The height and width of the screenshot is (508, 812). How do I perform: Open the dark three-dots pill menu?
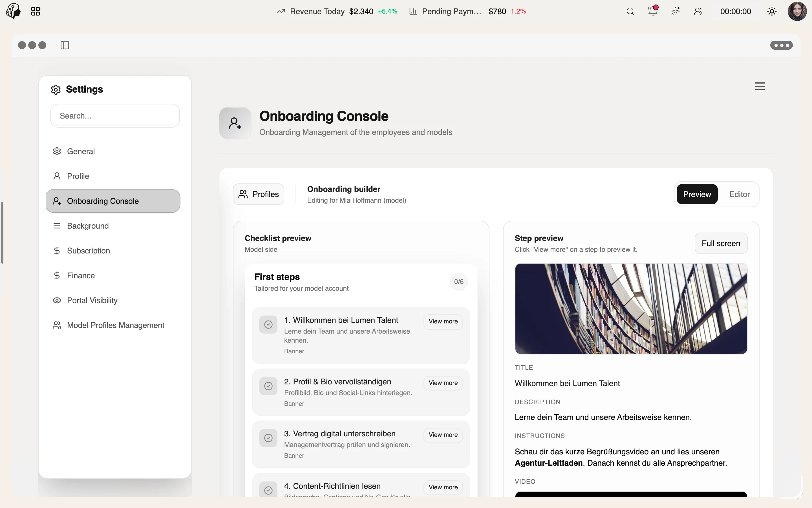click(x=781, y=45)
